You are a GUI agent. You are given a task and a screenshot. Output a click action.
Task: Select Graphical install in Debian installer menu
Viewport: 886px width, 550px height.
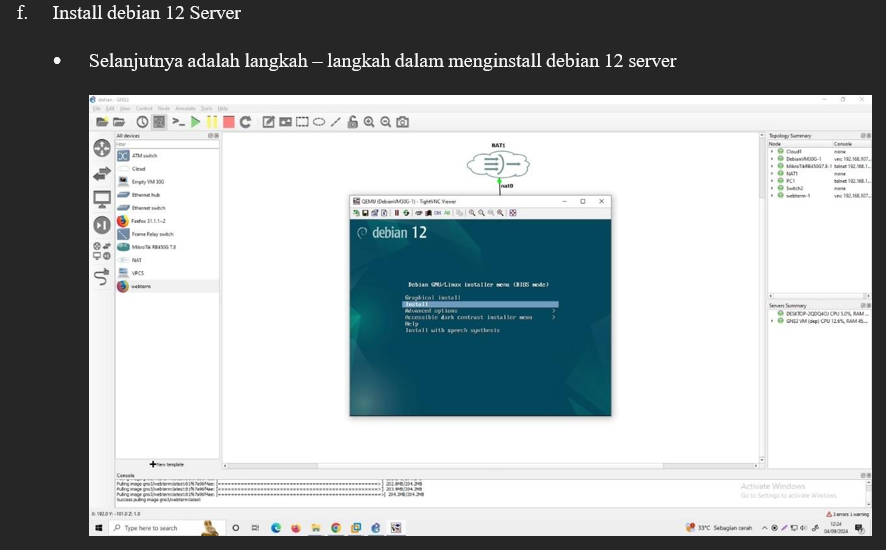(433, 297)
